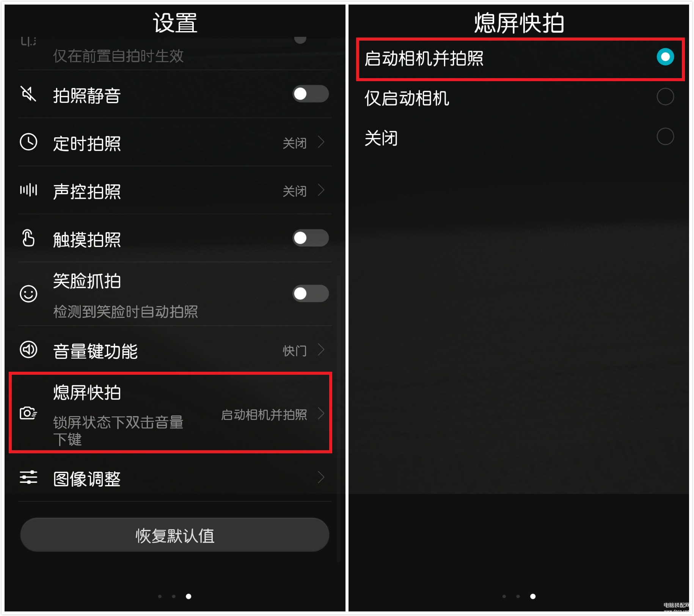
Task: Click the sliders icon for 图像调整
Action: tap(28, 477)
